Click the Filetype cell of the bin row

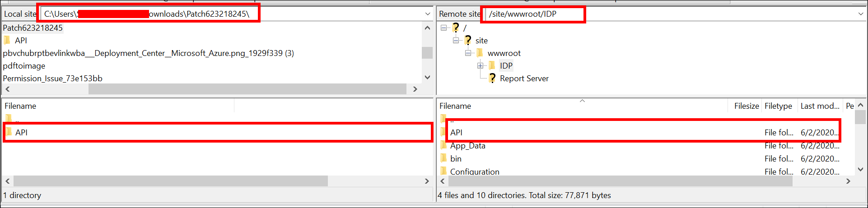(x=779, y=159)
